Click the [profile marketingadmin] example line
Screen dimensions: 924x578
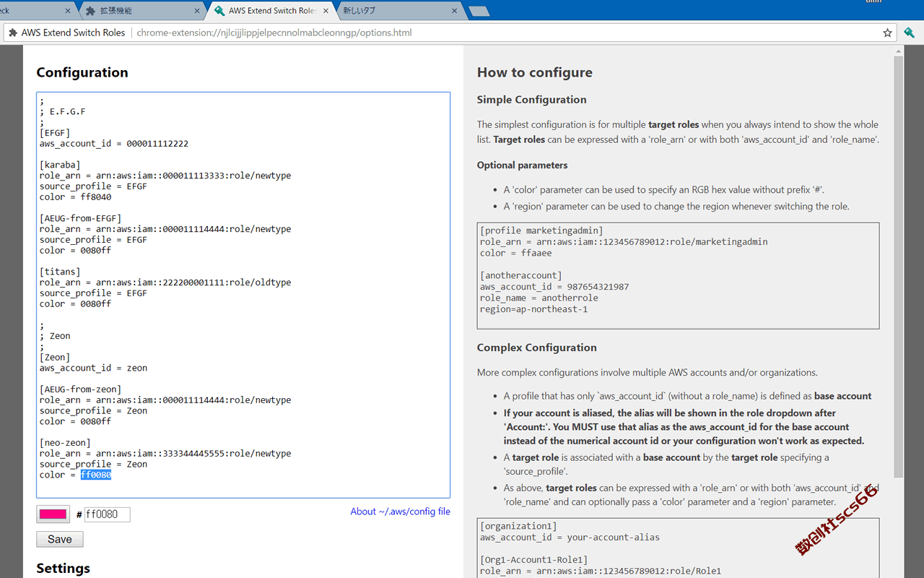pos(541,231)
